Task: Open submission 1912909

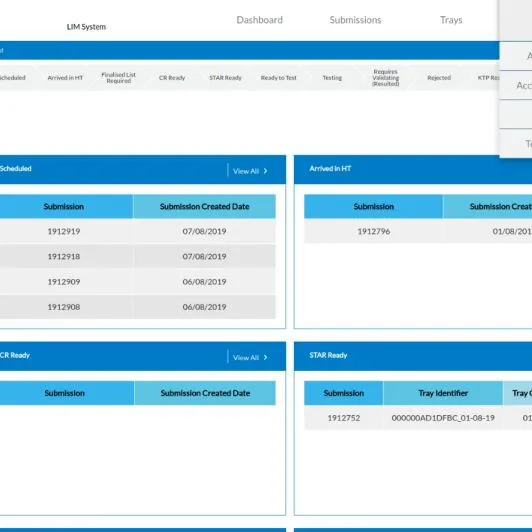Action: pos(64,282)
